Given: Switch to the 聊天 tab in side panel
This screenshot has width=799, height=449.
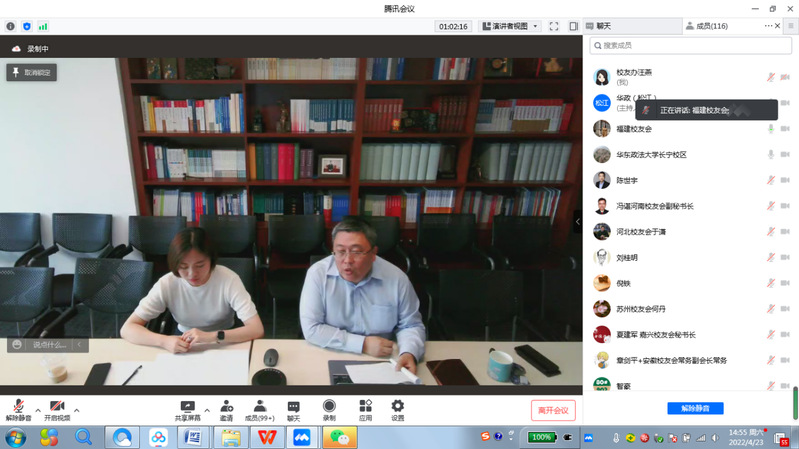Looking at the screenshot, I should pos(600,26).
